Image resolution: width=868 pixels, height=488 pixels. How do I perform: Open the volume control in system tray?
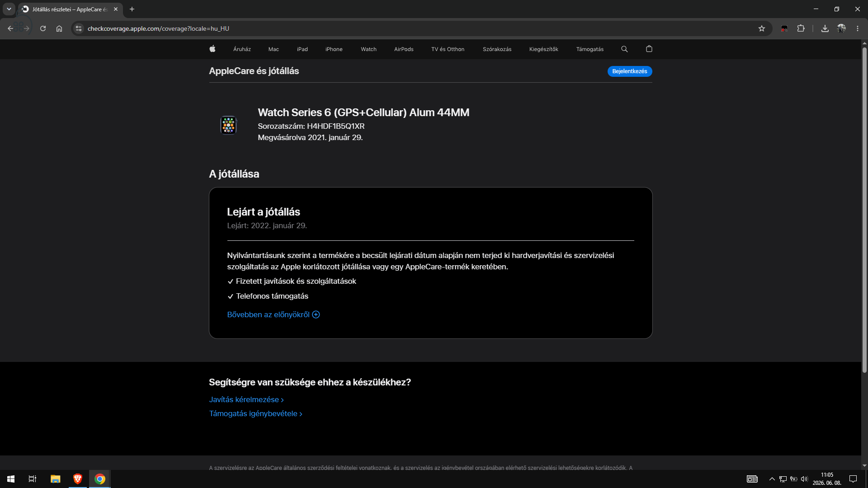click(804, 479)
